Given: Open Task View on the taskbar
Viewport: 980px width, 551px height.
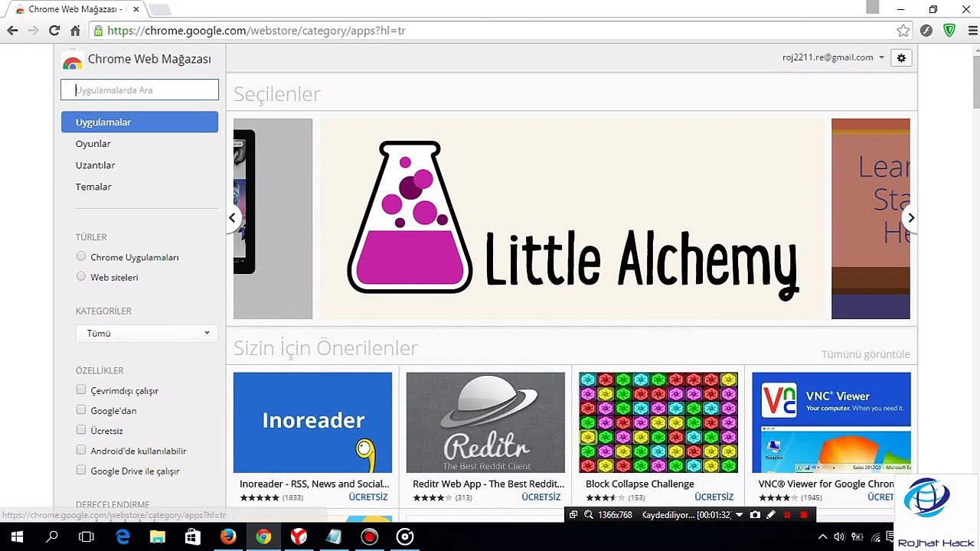Looking at the screenshot, I should (87, 537).
